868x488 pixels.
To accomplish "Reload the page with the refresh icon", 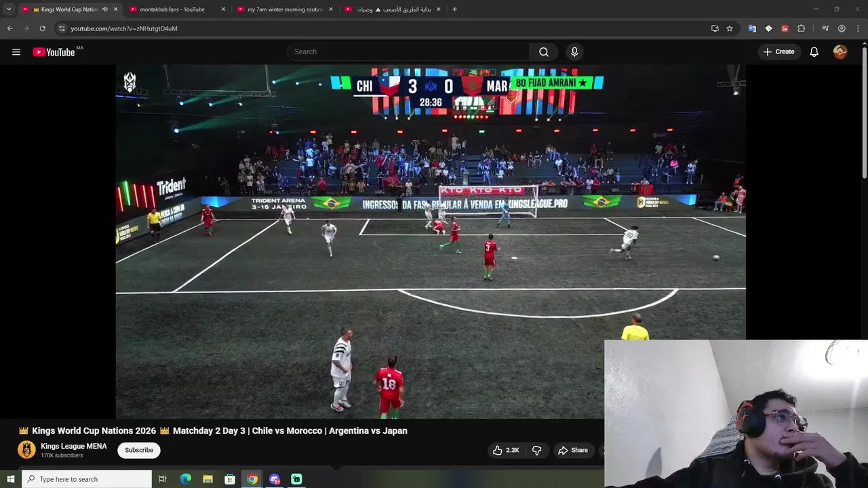I will click(x=42, y=28).
